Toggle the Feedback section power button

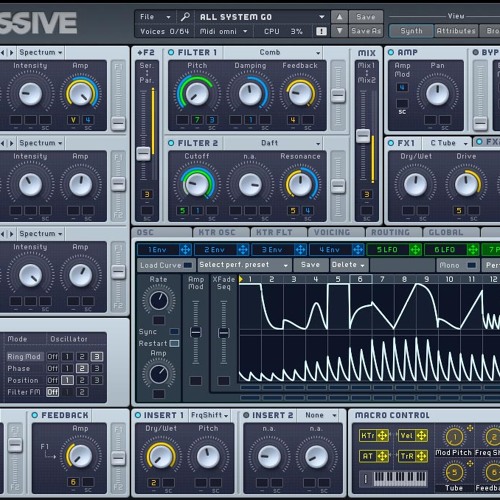(x=35, y=415)
